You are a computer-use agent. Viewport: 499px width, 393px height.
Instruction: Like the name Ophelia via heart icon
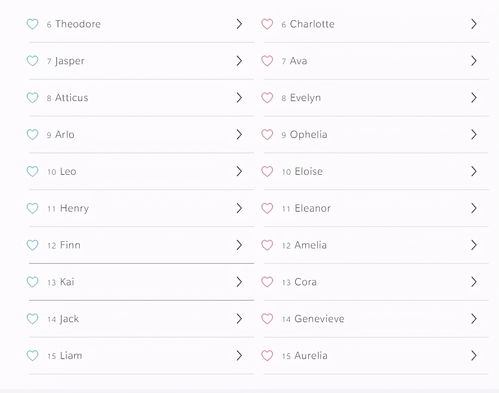pos(267,135)
